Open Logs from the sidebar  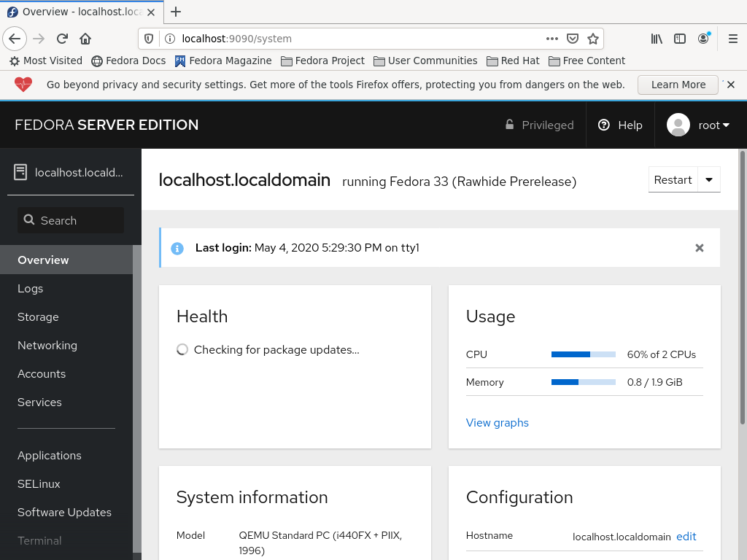tap(66, 289)
